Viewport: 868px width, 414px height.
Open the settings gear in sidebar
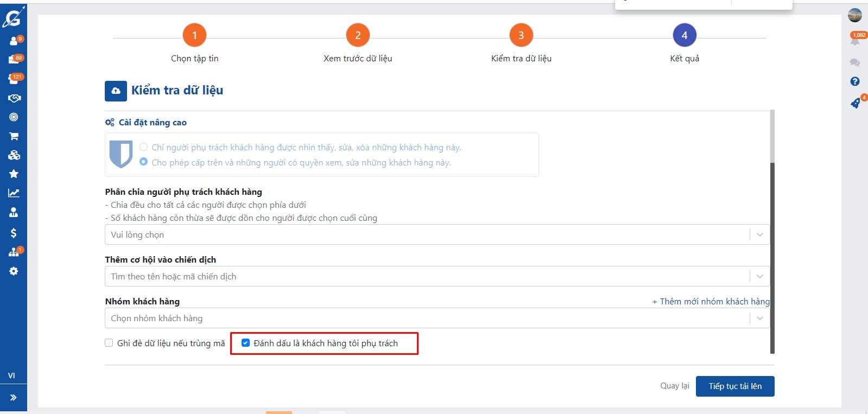pos(14,271)
